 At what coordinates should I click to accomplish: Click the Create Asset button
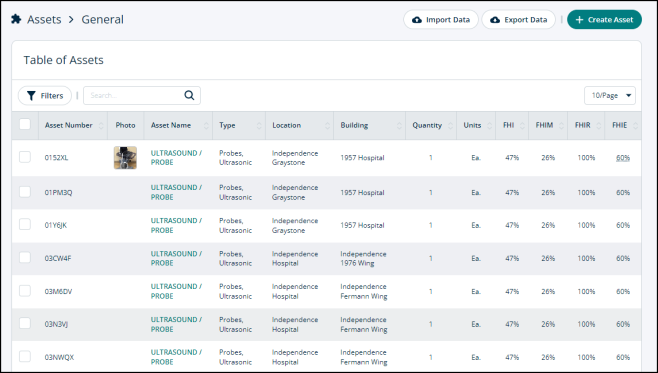pyautogui.click(x=604, y=20)
